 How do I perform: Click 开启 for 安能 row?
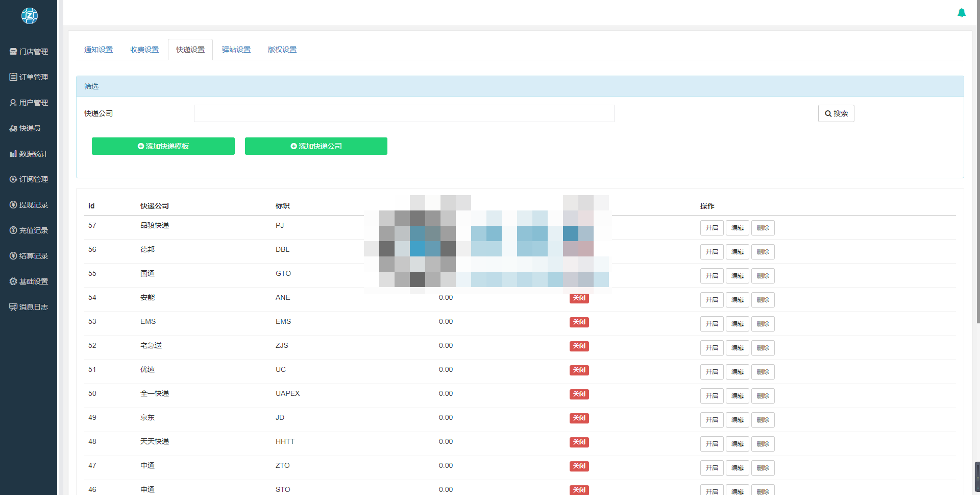tap(712, 300)
